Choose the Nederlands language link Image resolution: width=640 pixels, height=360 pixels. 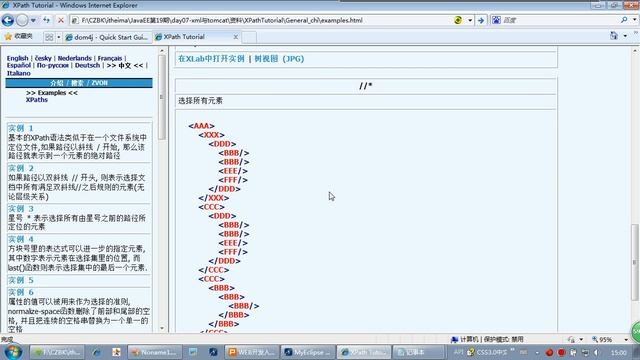(75, 58)
